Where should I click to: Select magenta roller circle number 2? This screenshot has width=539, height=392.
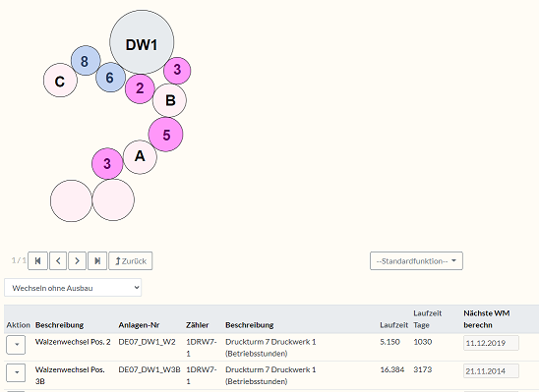click(140, 88)
